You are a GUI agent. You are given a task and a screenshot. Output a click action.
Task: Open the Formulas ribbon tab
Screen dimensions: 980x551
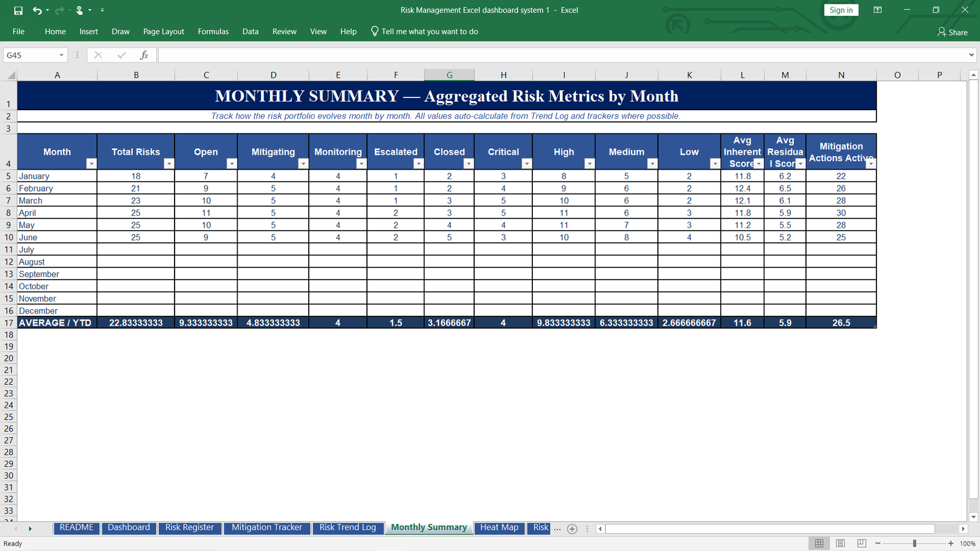213,31
